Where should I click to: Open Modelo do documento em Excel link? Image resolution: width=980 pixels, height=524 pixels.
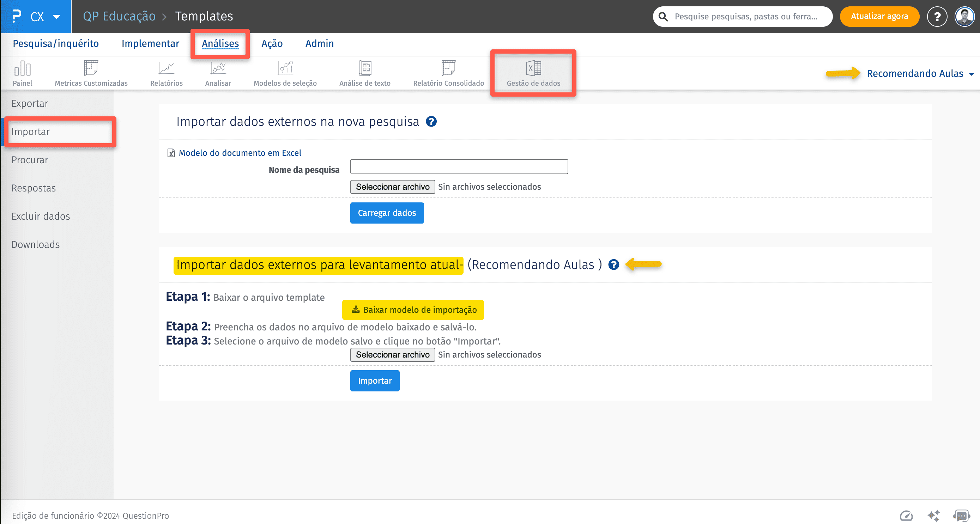coord(240,153)
